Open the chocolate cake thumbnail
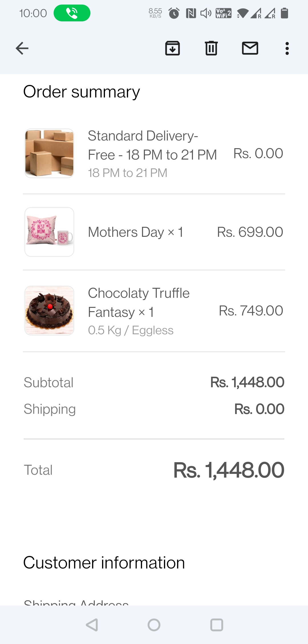308x644 pixels. 49,311
